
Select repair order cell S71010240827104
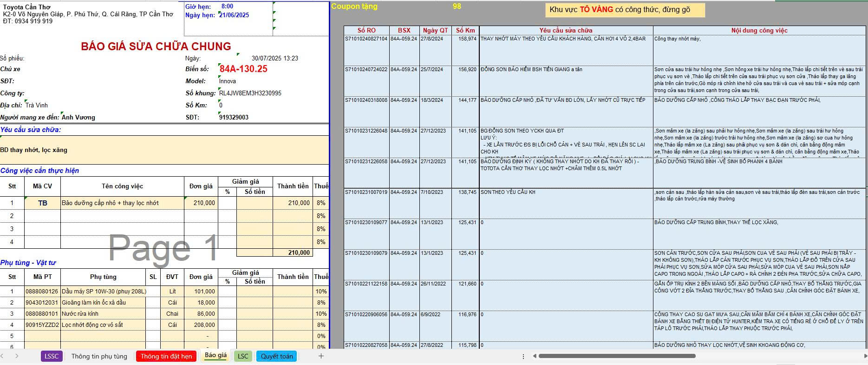(366, 39)
